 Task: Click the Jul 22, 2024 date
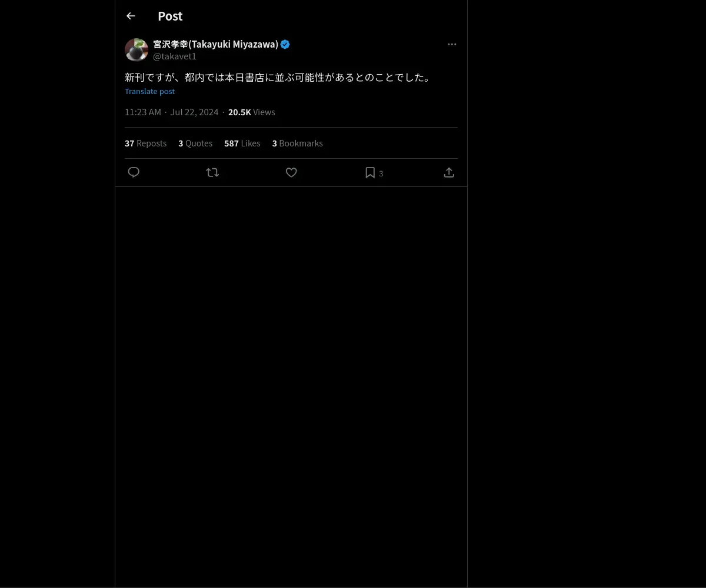194,112
